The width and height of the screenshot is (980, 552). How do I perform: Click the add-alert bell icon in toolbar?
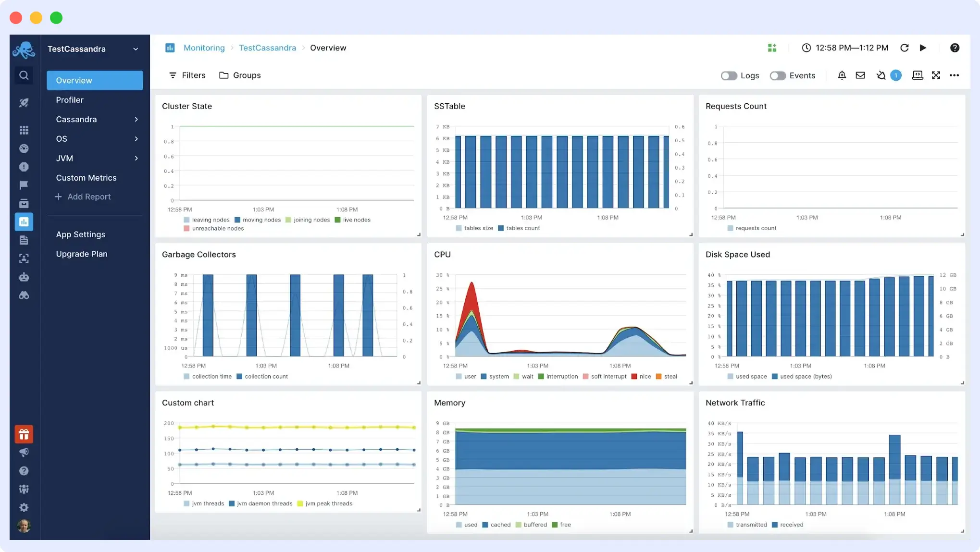(842, 75)
